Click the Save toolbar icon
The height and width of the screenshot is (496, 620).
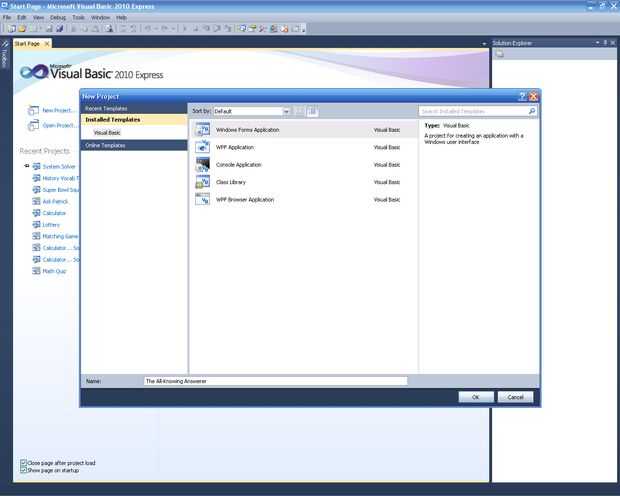click(49, 28)
